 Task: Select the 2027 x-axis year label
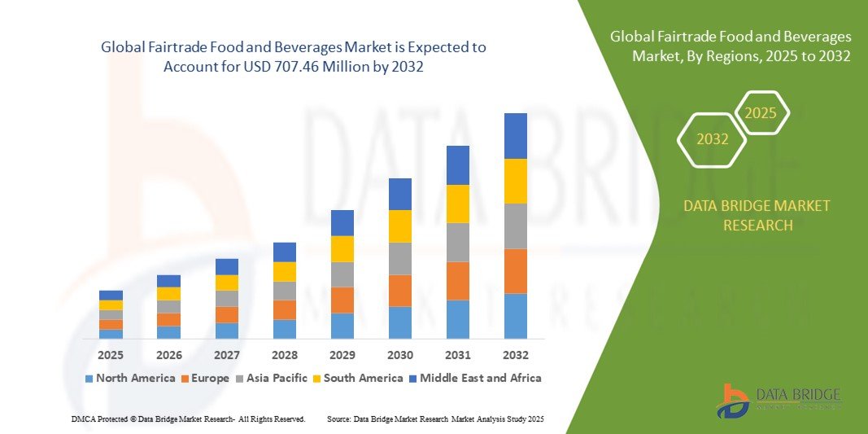(227, 356)
